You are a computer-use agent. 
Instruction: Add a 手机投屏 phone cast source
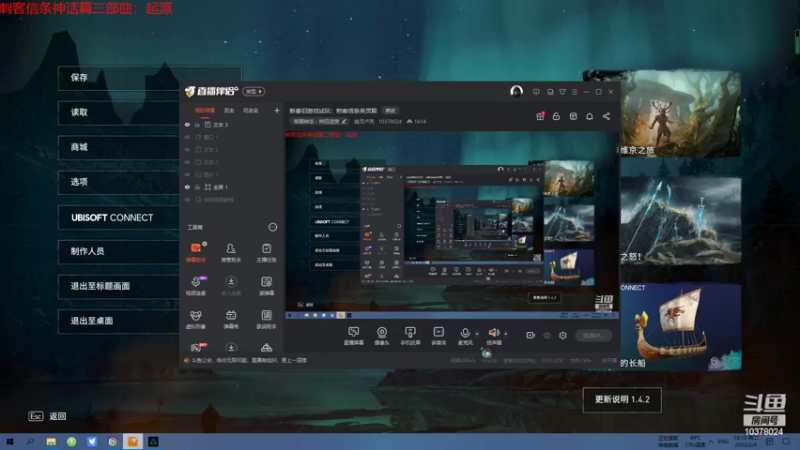410,336
